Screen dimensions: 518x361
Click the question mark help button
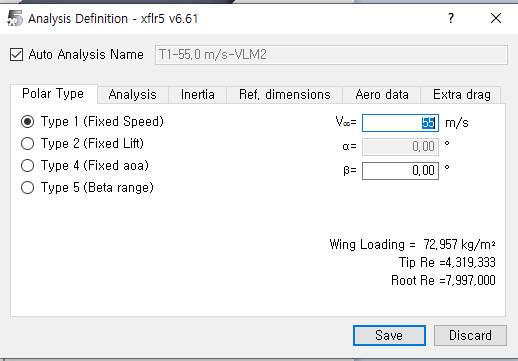point(451,18)
